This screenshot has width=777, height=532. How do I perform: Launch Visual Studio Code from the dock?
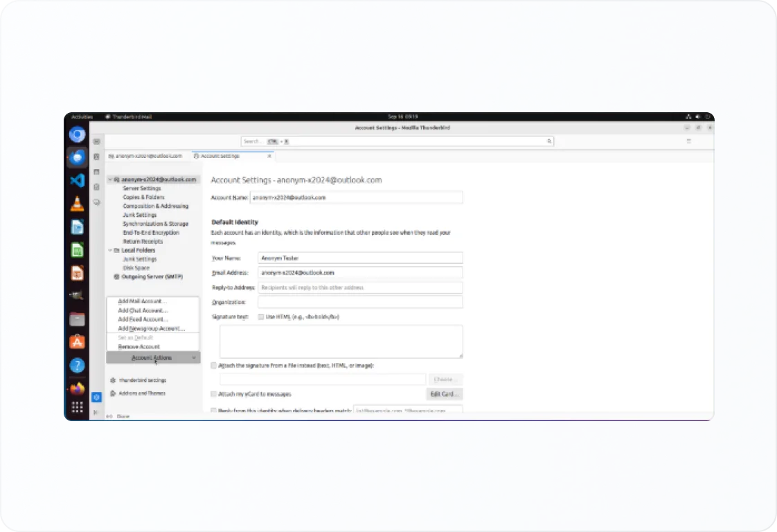click(x=77, y=181)
